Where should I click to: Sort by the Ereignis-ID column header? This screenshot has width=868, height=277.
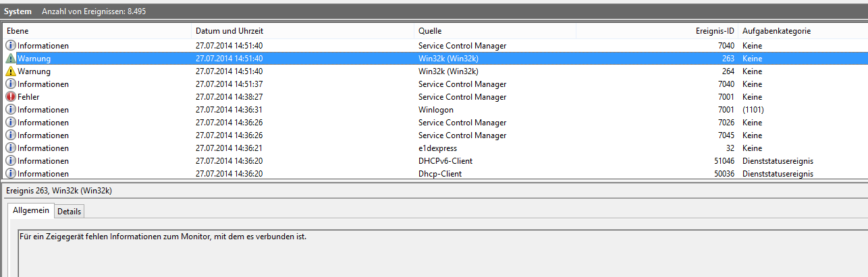point(714,31)
